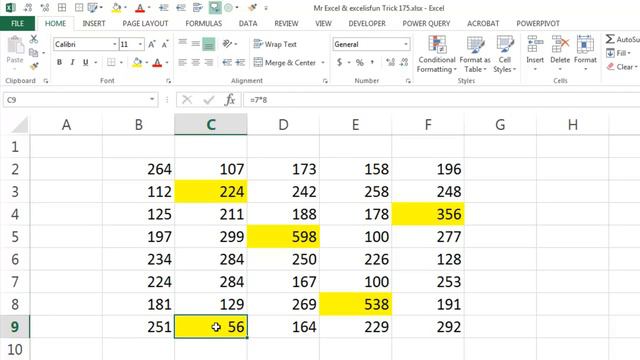Click the Copy icon in Clipboard
The image size is (640, 360).
(x=33, y=53)
